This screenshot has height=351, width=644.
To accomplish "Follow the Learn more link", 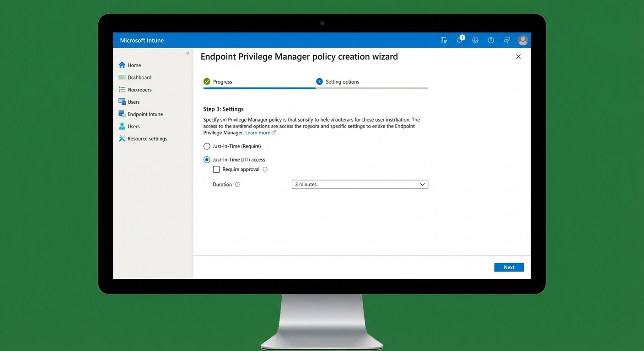I will 260,133.
